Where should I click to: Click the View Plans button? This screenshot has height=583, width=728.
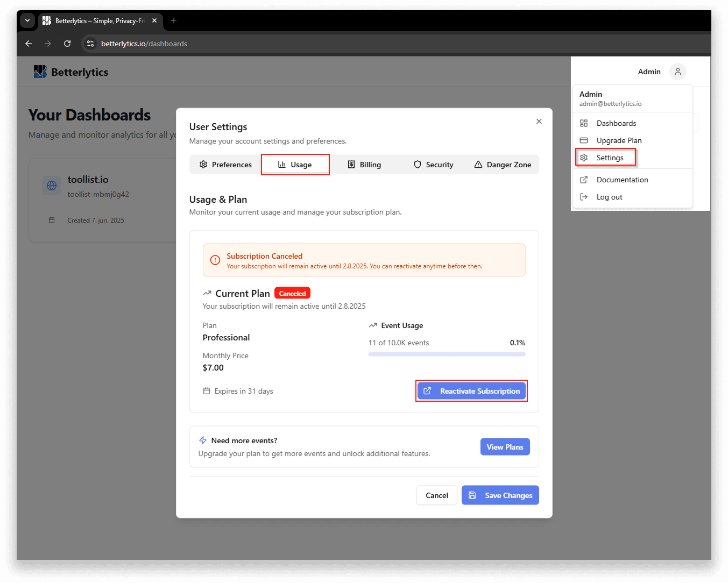coord(505,447)
